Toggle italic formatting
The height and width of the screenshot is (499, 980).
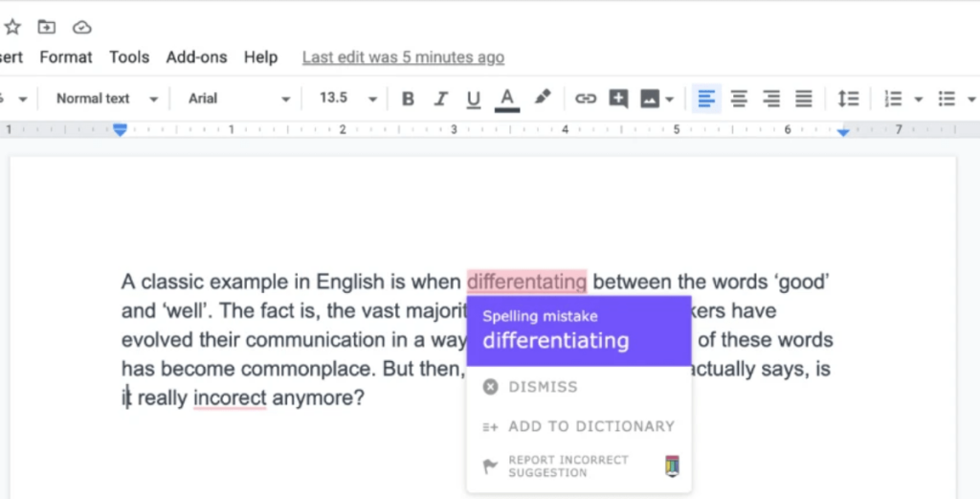pos(440,99)
